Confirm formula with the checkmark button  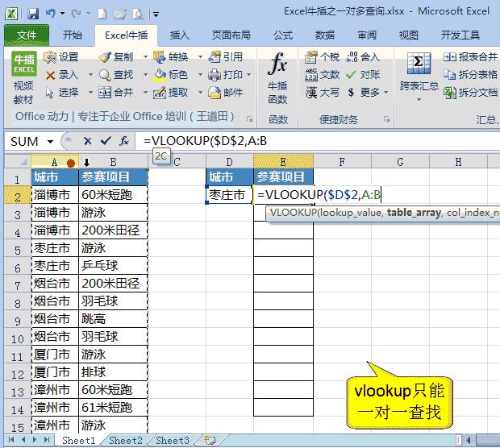[x=106, y=140]
